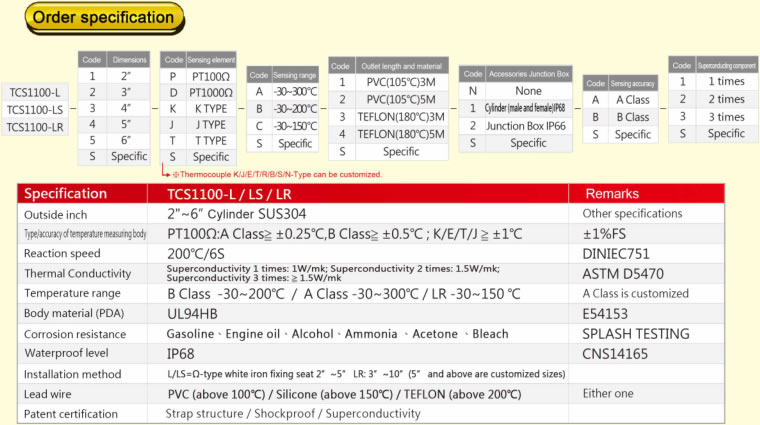
Task: Select 'PT1000Ω' in Sensing element table
Action: coord(211,93)
